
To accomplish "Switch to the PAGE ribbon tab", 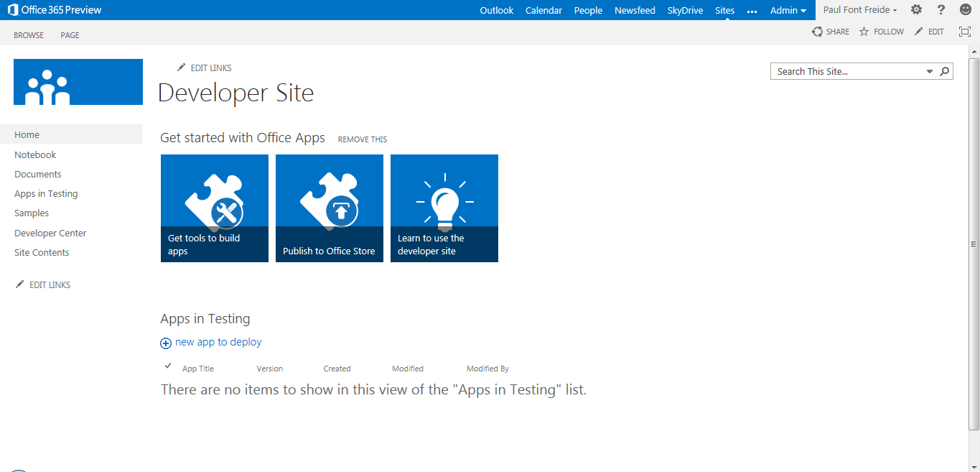I will (70, 34).
